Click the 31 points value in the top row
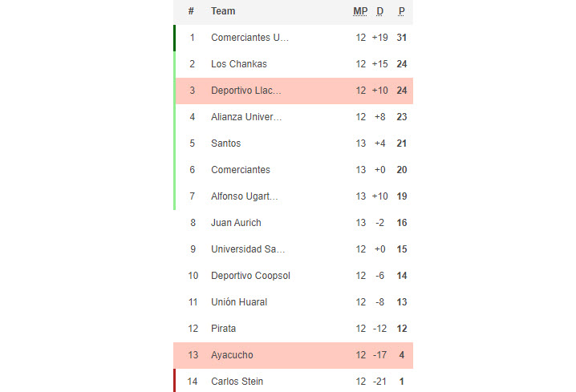The height and width of the screenshot is (392, 576). [402, 38]
